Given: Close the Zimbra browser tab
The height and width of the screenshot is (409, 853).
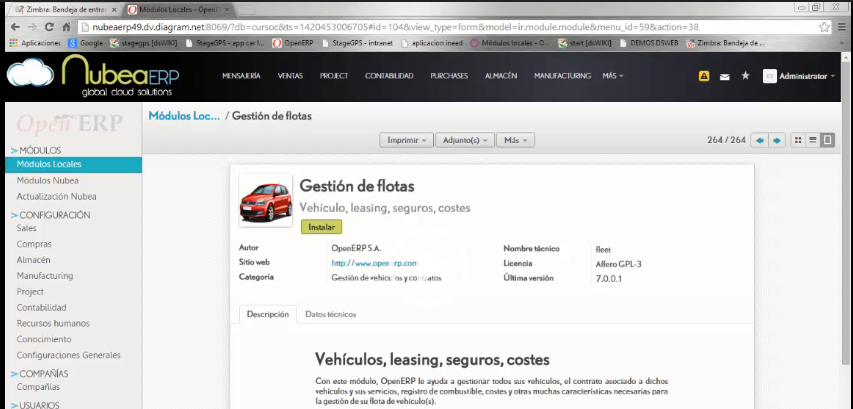Looking at the screenshot, I should [x=114, y=10].
